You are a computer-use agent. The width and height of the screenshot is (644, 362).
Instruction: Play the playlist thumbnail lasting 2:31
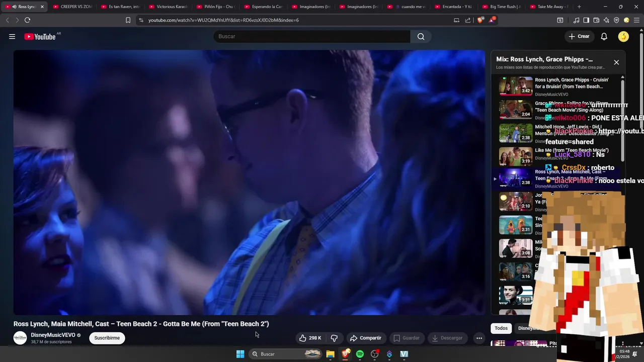point(516,225)
